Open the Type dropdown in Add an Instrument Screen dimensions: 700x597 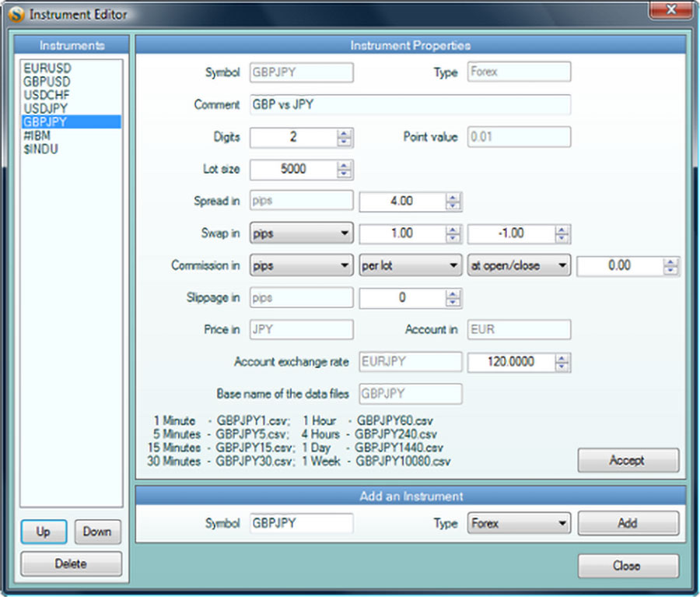(519, 523)
